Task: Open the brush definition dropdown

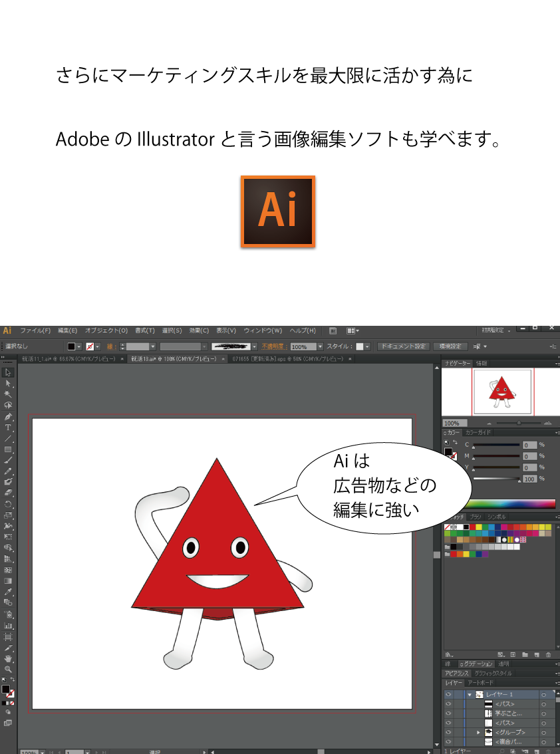Action: (255, 346)
